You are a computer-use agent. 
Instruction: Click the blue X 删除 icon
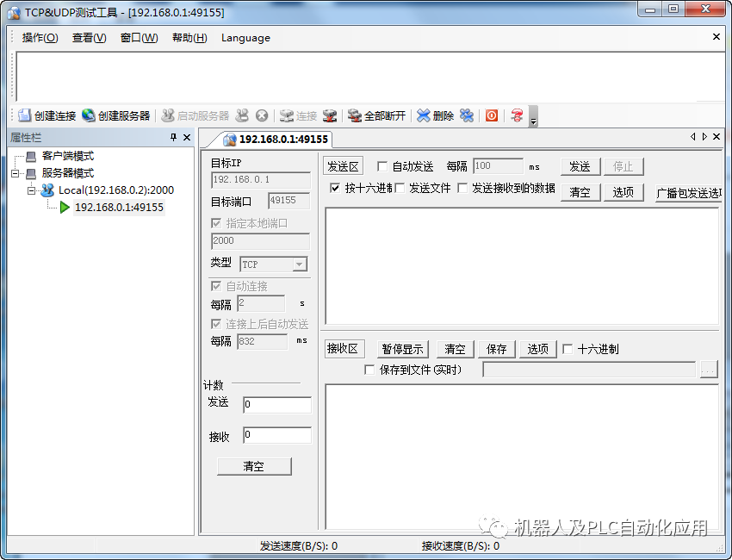click(x=424, y=115)
